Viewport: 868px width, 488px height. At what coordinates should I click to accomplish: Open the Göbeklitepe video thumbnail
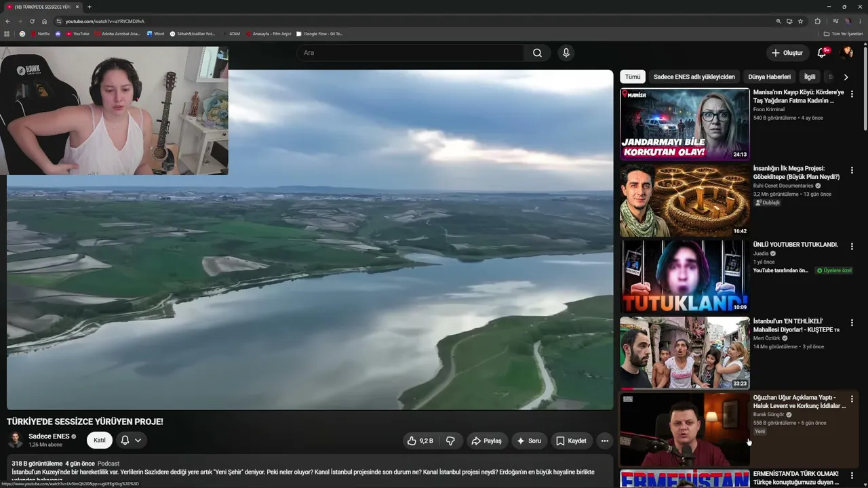(x=685, y=201)
